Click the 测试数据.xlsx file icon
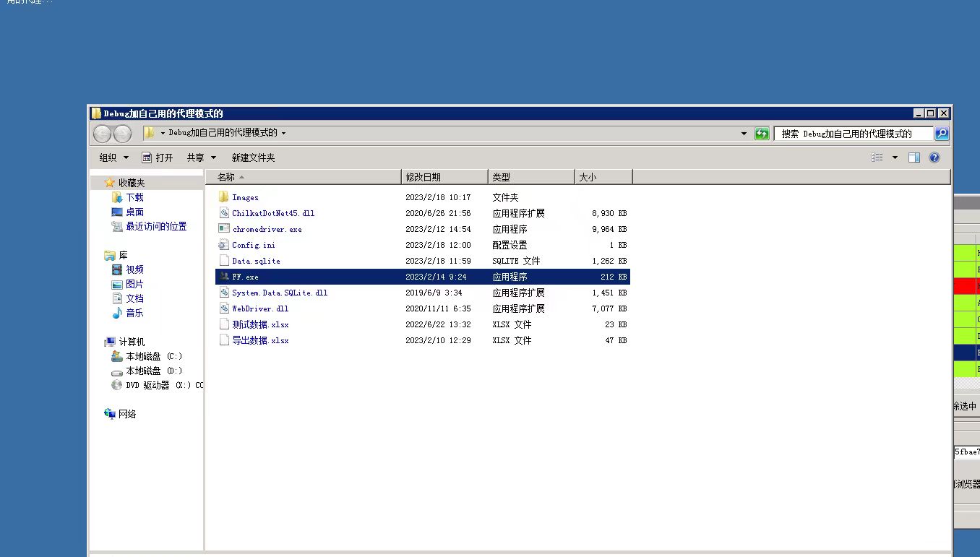The height and width of the screenshot is (557, 980). (224, 324)
